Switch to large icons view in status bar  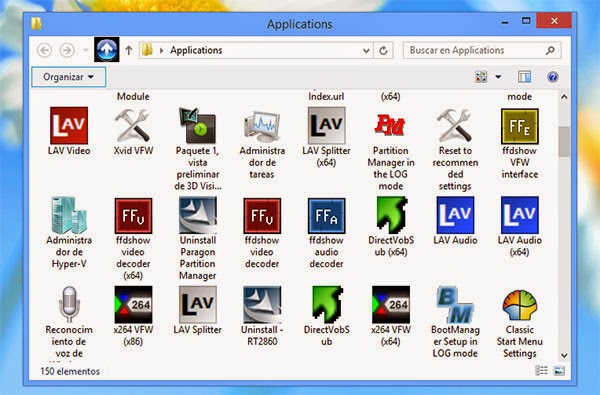[x=559, y=371]
